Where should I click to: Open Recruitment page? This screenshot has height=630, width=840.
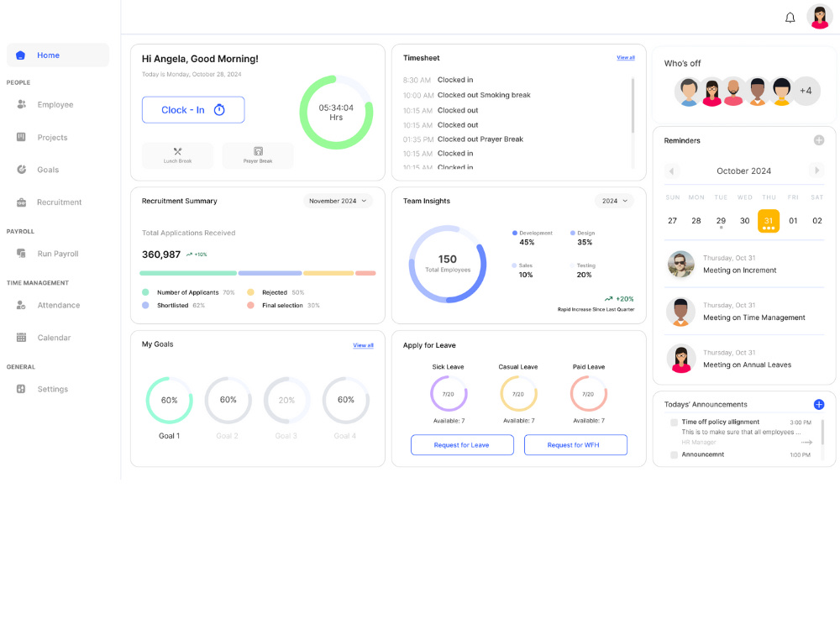coord(59,202)
